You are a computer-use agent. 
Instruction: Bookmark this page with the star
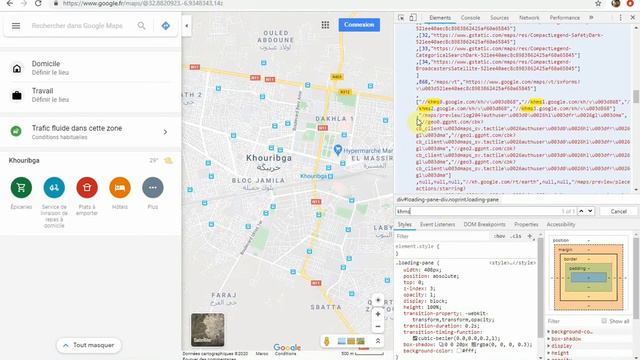[598, 3]
